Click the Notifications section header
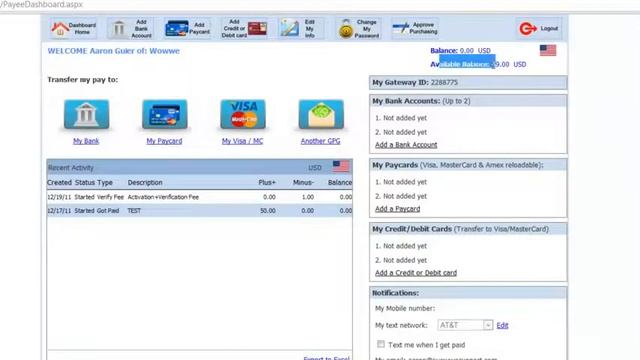This screenshot has width=640, height=360. (468, 293)
